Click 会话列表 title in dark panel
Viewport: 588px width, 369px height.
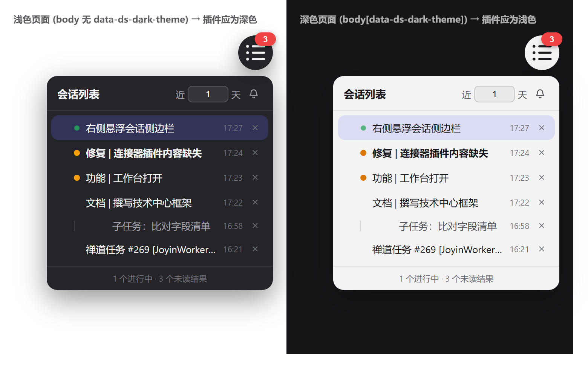[x=78, y=94]
